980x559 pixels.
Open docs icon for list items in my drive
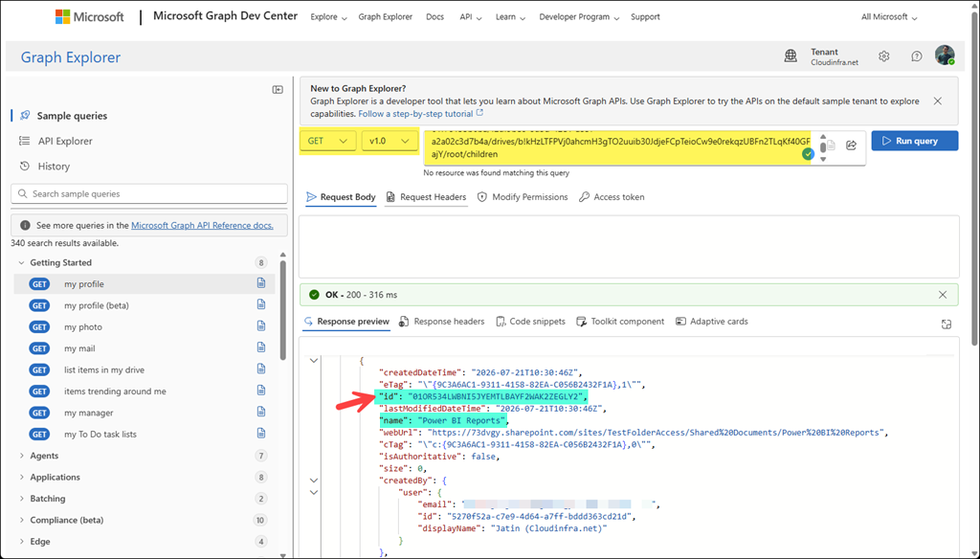click(261, 369)
